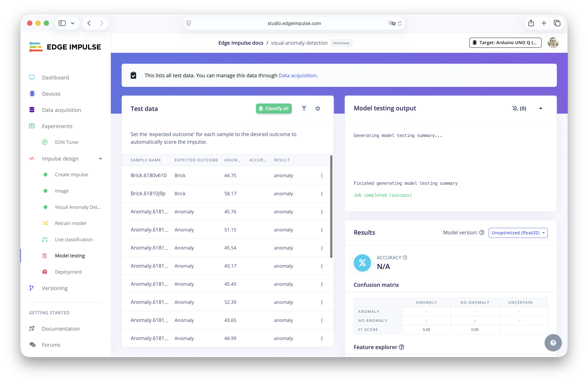Collapse the Impulse design menu arrow
The width and height of the screenshot is (588, 384).
click(100, 159)
